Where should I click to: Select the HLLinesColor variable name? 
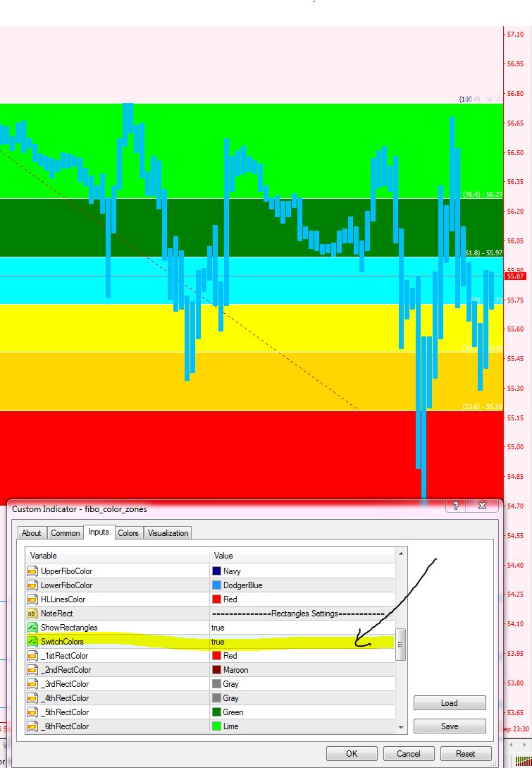click(x=63, y=599)
